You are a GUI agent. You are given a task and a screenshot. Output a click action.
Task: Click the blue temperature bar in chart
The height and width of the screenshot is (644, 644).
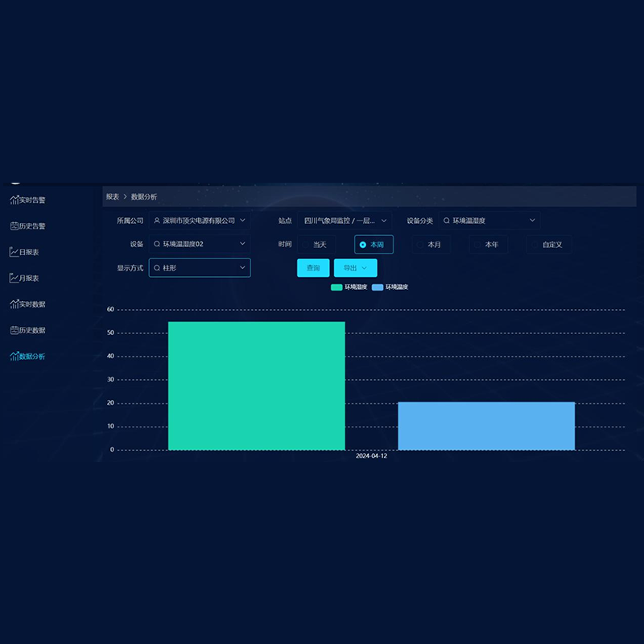pos(486,426)
